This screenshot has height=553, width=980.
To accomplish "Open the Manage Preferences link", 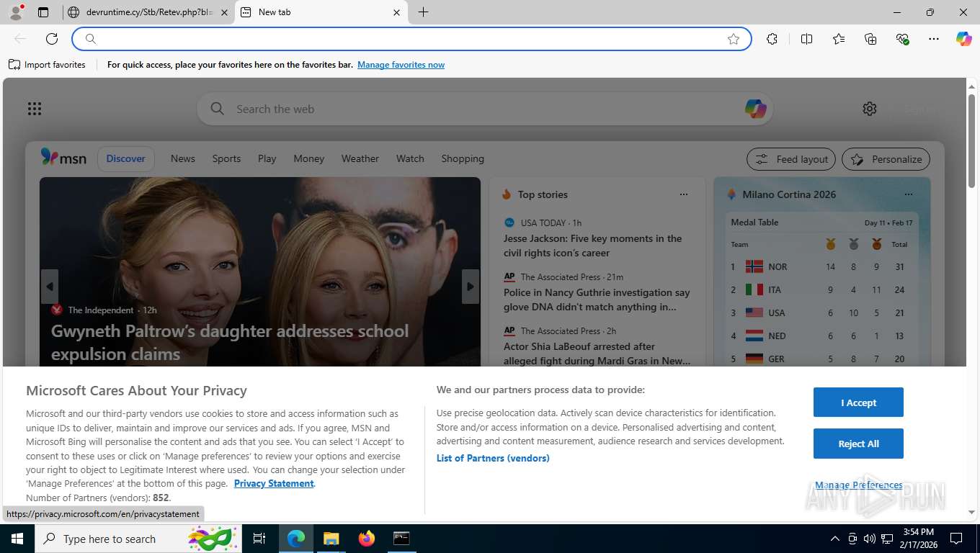I will tap(858, 485).
